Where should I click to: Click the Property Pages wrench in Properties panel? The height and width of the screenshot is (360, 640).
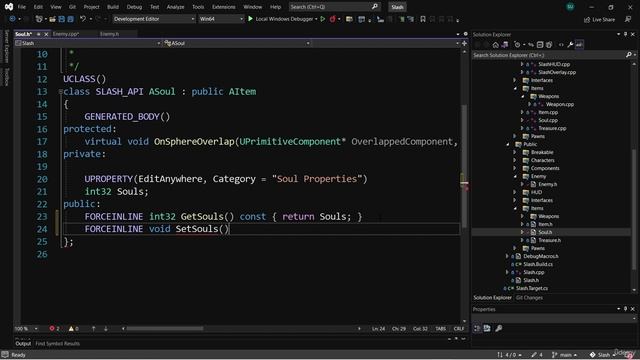click(499, 328)
